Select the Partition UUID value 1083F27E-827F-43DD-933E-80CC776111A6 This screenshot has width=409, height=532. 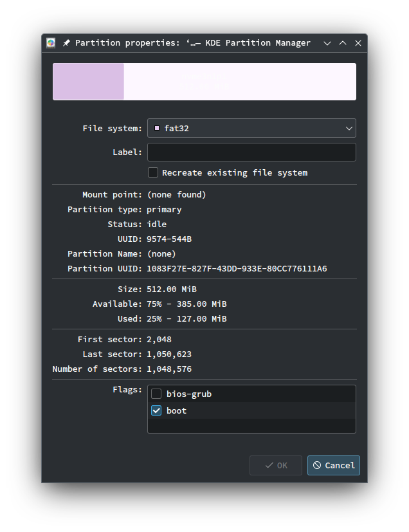click(237, 269)
